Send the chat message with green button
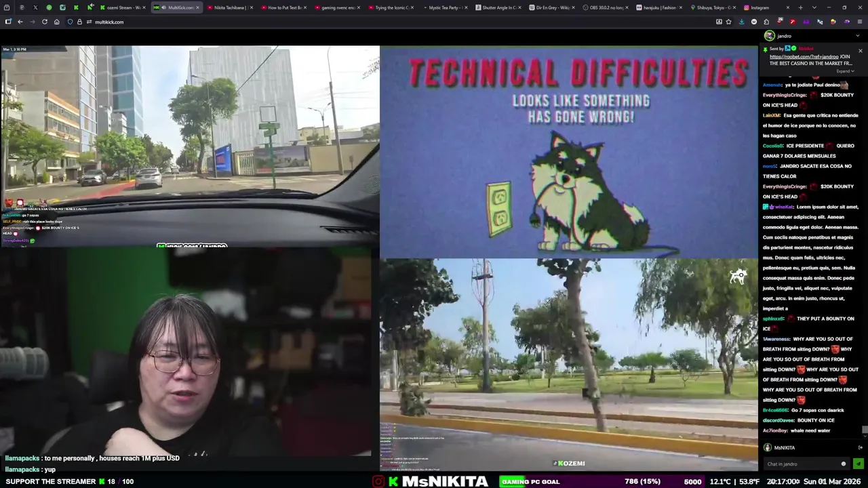The height and width of the screenshot is (488, 868). (858, 464)
